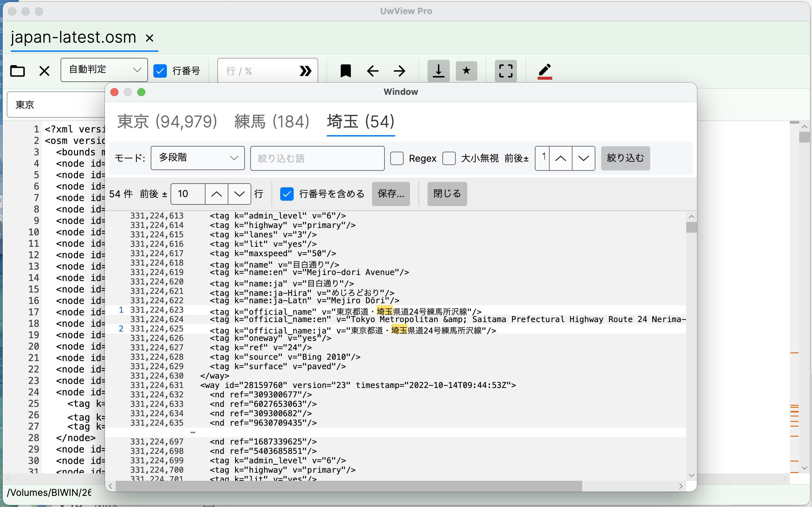Click the results pane scroll-left arrow
Screen dimensions: 812x507
tap(111, 486)
